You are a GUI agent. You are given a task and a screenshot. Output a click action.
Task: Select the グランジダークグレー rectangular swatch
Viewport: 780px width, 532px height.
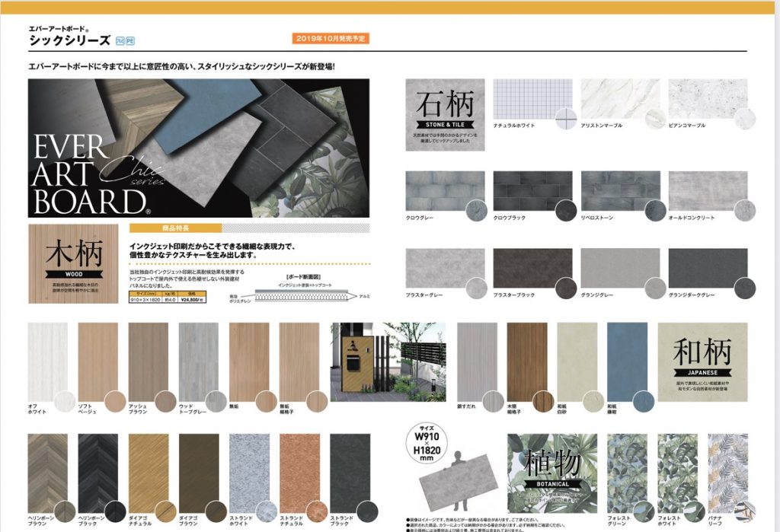tap(708, 269)
